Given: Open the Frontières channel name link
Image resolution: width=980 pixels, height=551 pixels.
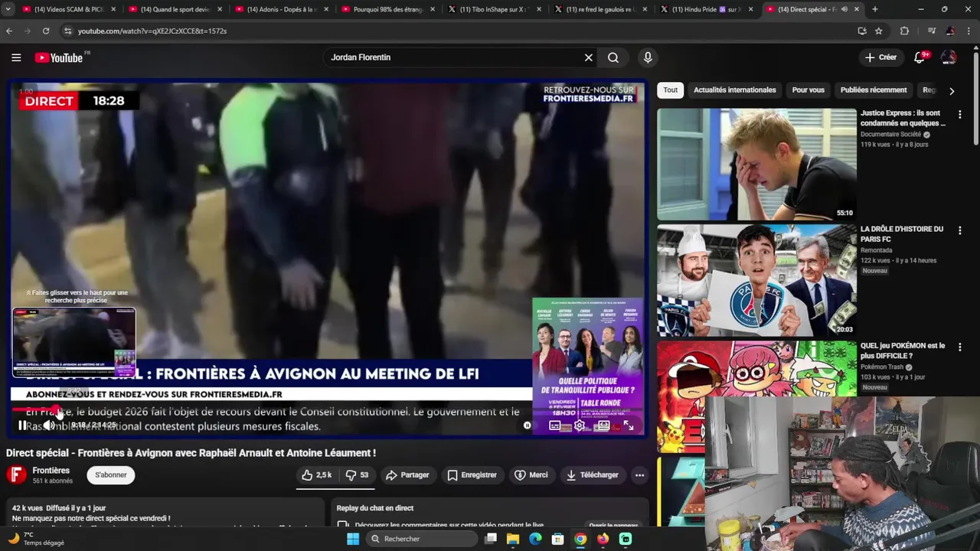Looking at the screenshot, I should pyautogui.click(x=51, y=471).
